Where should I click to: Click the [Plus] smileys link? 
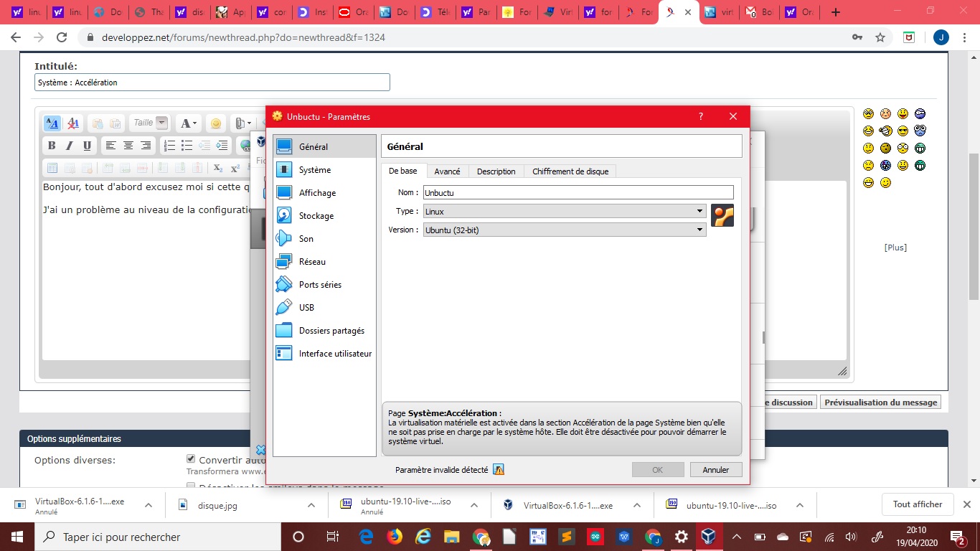click(x=895, y=248)
